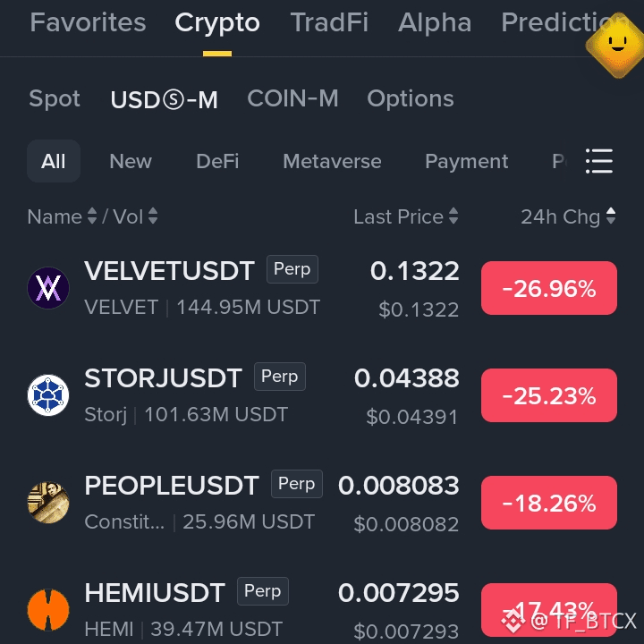Viewport: 644px width, 644px height.
Task: Tap the Perp badge next to STORJUSDT
Action: pos(280,377)
